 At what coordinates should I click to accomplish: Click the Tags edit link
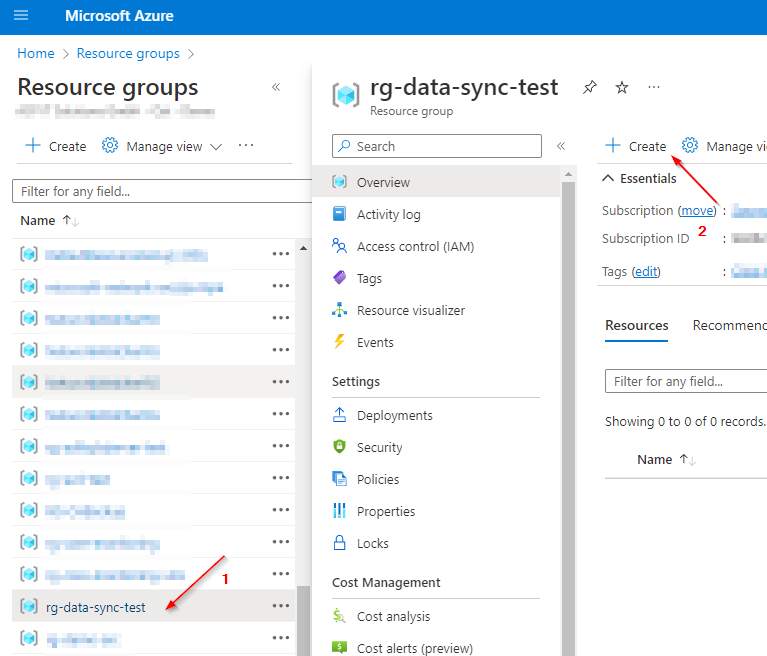646,271
